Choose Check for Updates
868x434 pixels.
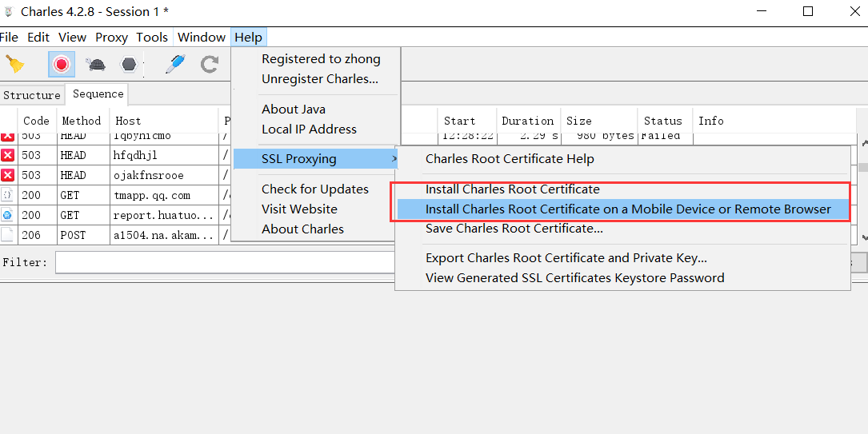click(315, 189)
